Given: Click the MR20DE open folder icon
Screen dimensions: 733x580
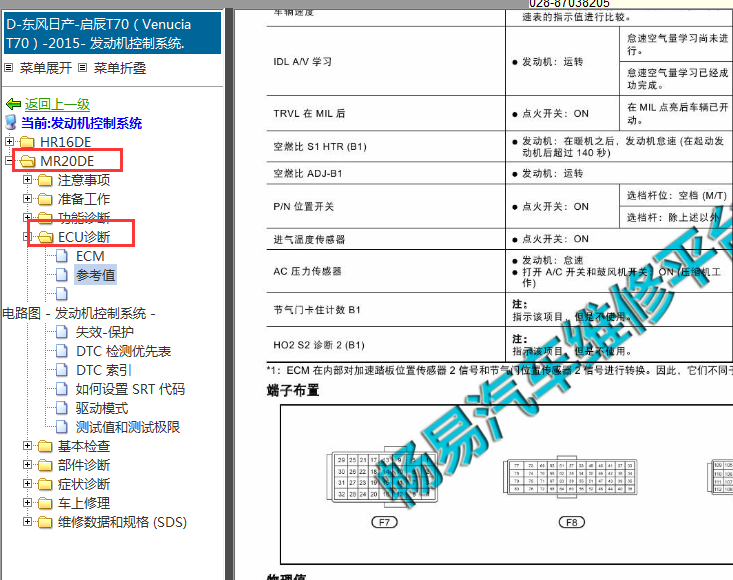Looking at the screenshot, I should click(x=27, y=161).
